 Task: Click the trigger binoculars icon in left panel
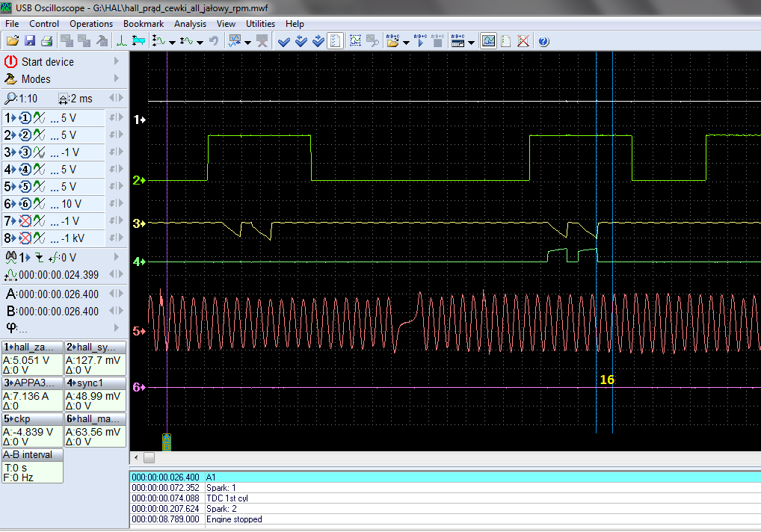[x=10, y=256]
